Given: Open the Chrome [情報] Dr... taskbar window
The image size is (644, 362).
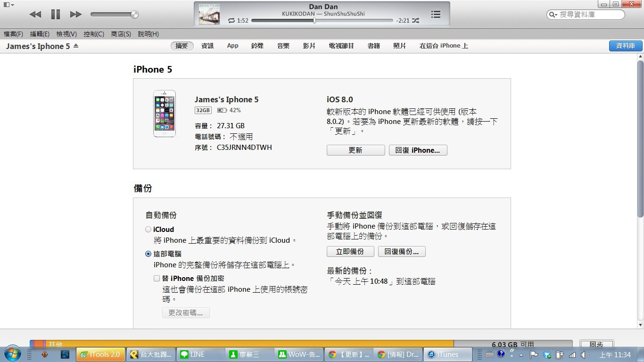Looking at the screenshot, I should [x=398, y=354].
